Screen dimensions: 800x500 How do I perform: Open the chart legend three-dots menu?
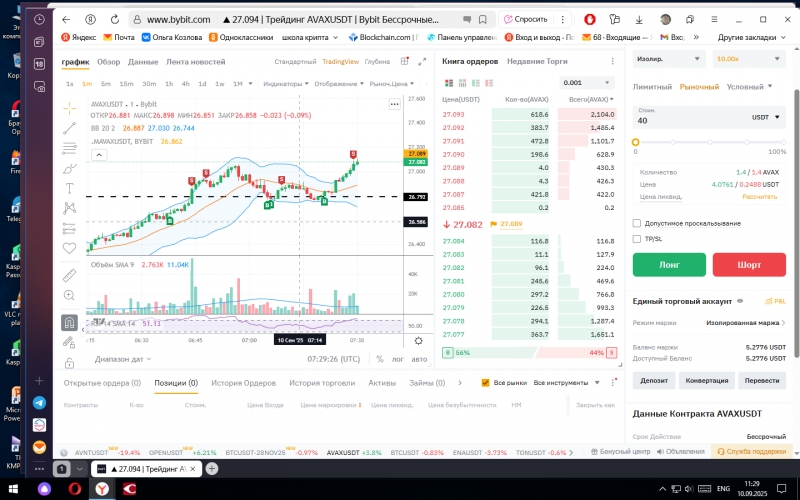[x=394, y=104]
